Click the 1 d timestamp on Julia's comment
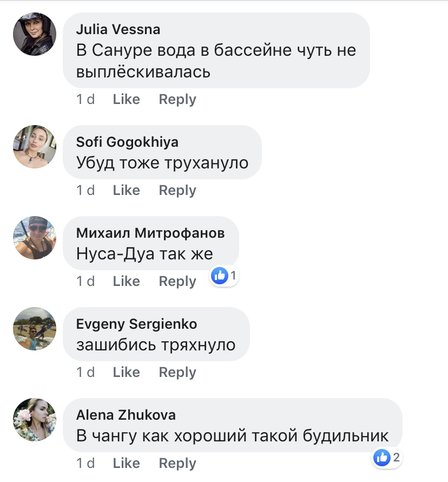This screenshot has height=482, width=448. tap(85, 100)
